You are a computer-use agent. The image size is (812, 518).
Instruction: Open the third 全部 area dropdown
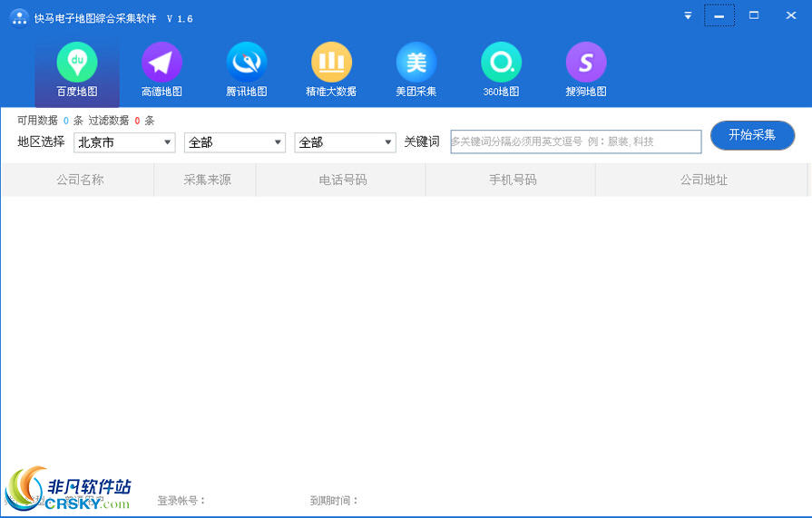point(345,142)
